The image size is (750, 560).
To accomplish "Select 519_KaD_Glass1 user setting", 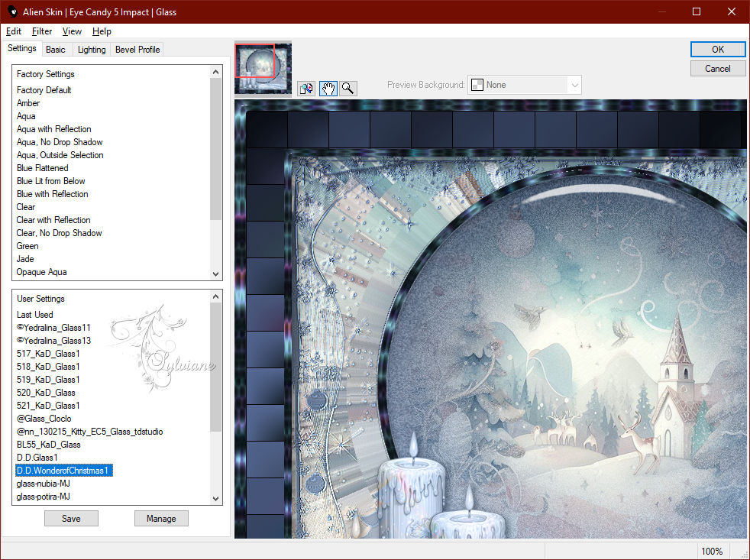I will tap(48, 379).
